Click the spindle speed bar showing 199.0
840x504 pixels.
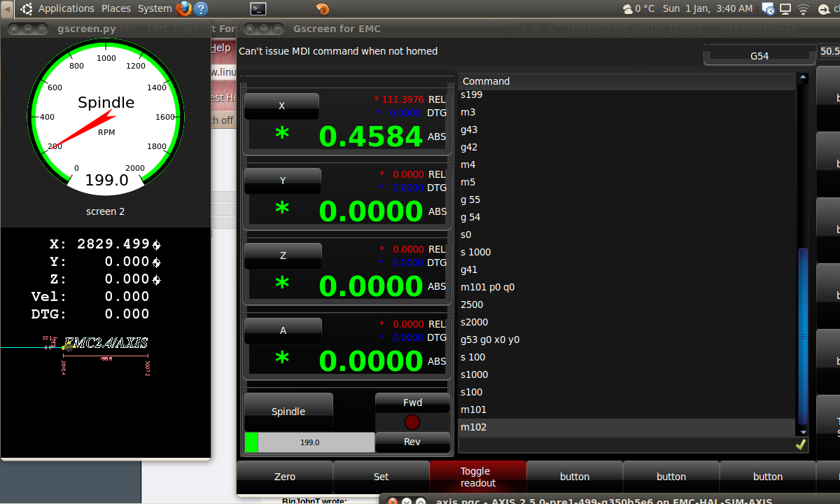click(309, 442)
